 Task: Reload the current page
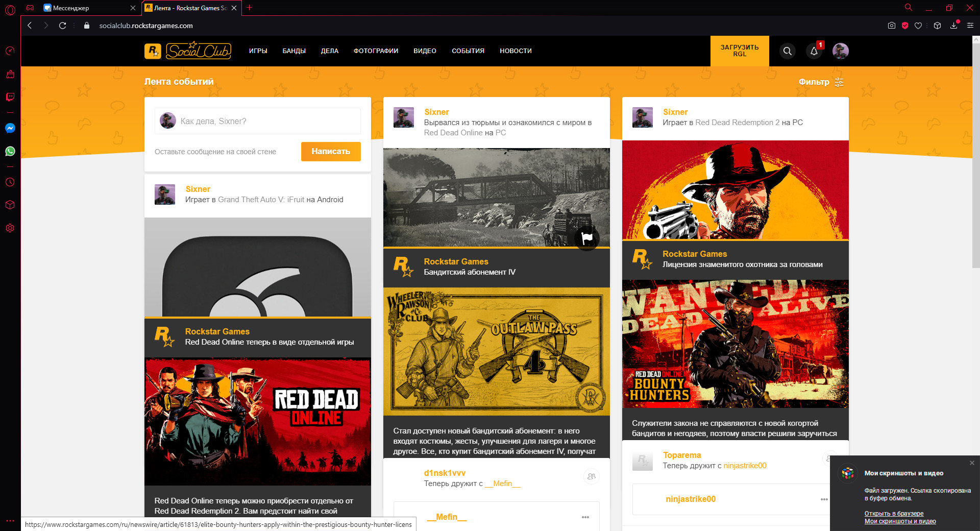[x=63, y=26]
